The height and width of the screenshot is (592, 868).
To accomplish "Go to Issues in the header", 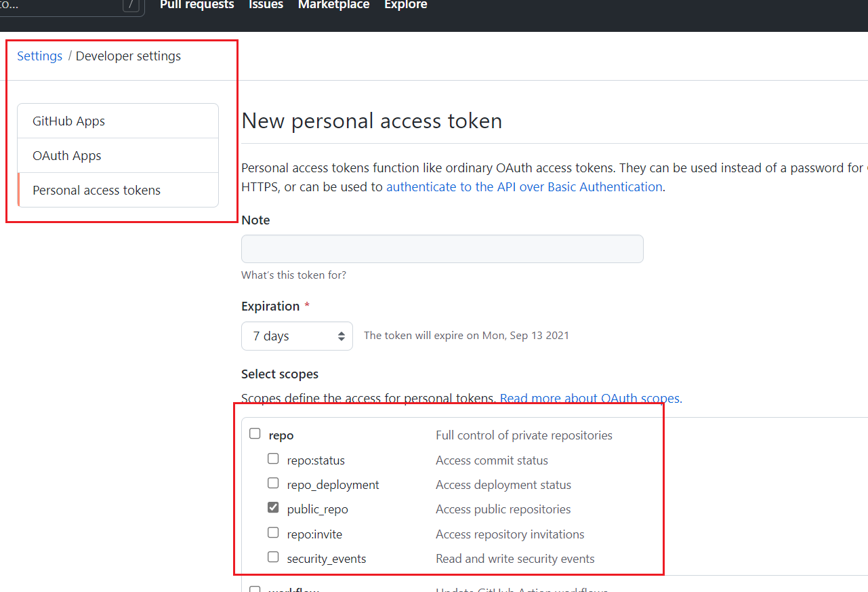I will pos(266,5).
